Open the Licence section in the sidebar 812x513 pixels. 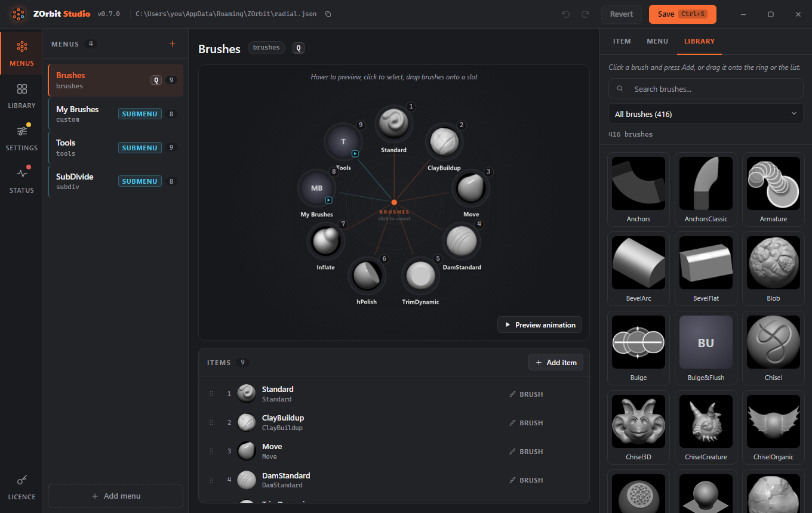[21, 487]
